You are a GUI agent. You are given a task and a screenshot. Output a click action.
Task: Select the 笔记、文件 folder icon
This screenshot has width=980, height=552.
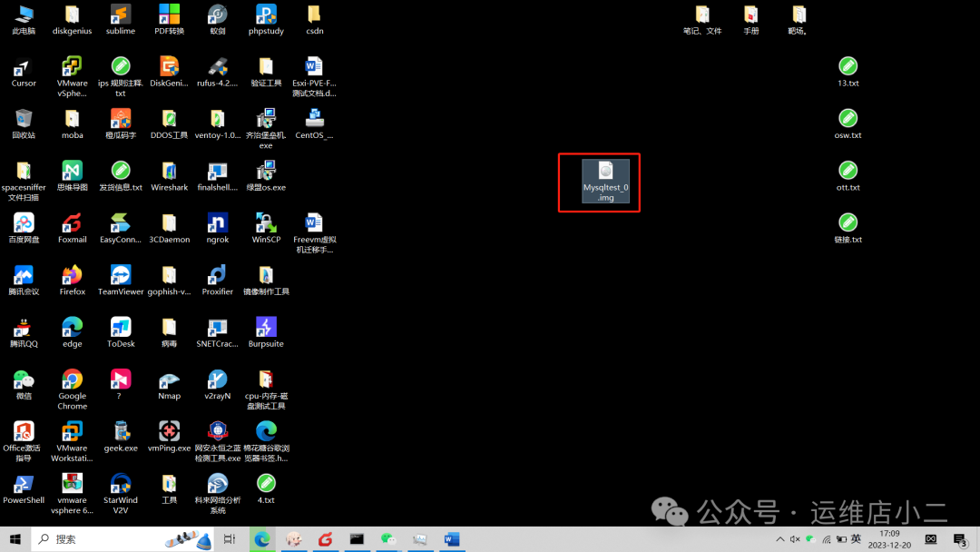click(702, 20)
